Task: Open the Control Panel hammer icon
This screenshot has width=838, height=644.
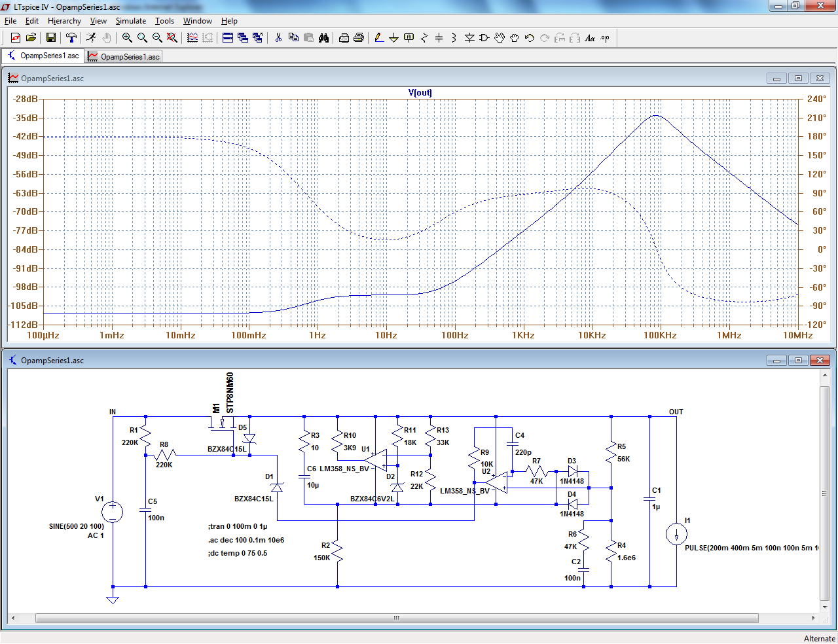Action: click(71, 38)
